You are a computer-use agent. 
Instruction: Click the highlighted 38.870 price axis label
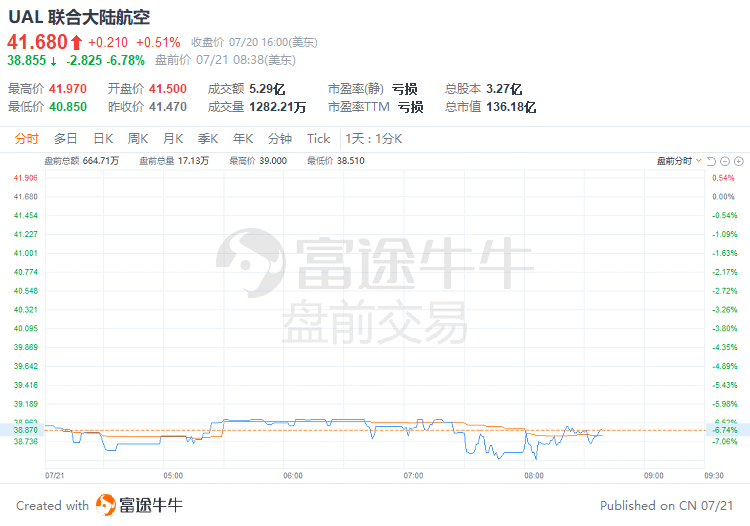(25, 430)
